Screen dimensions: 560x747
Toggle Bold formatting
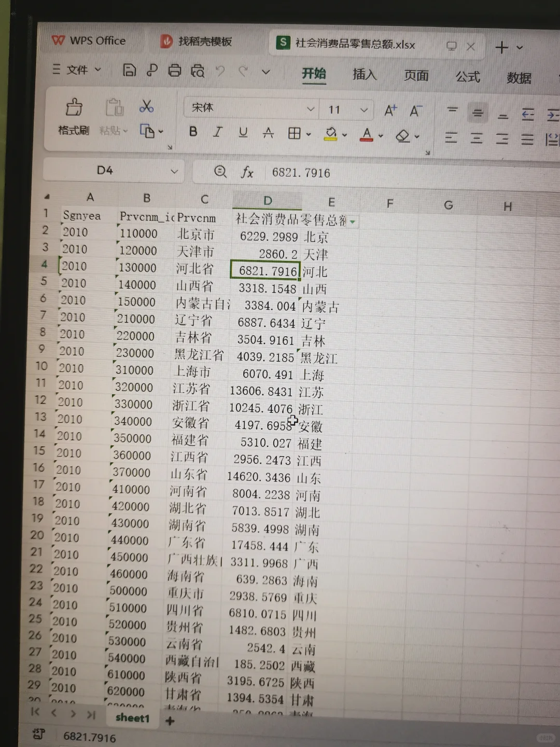(x=193, y=132)
